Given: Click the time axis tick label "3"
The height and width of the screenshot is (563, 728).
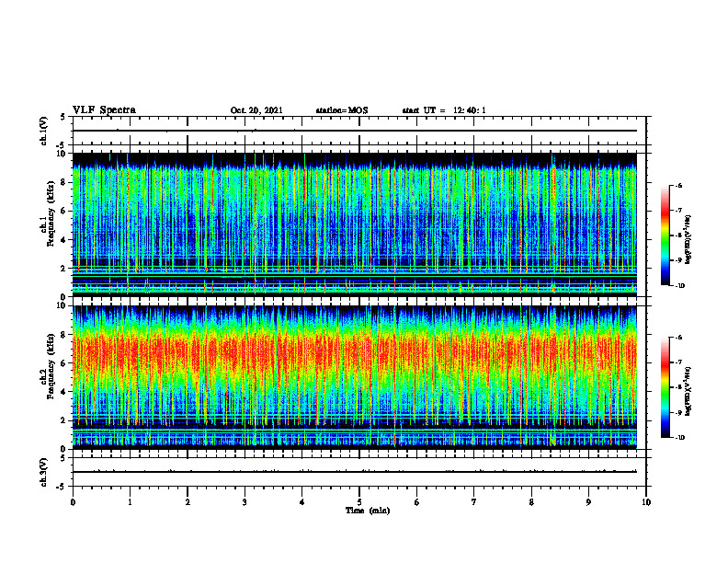Looking at the screenshot, I should 245,502.
